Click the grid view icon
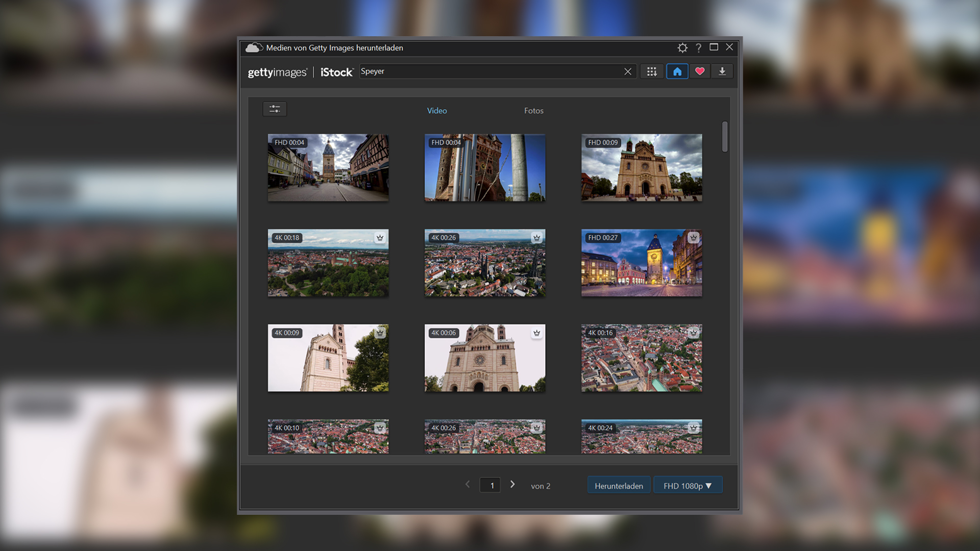980x551 pixels. pyautogui.click(x=652, y=72)
